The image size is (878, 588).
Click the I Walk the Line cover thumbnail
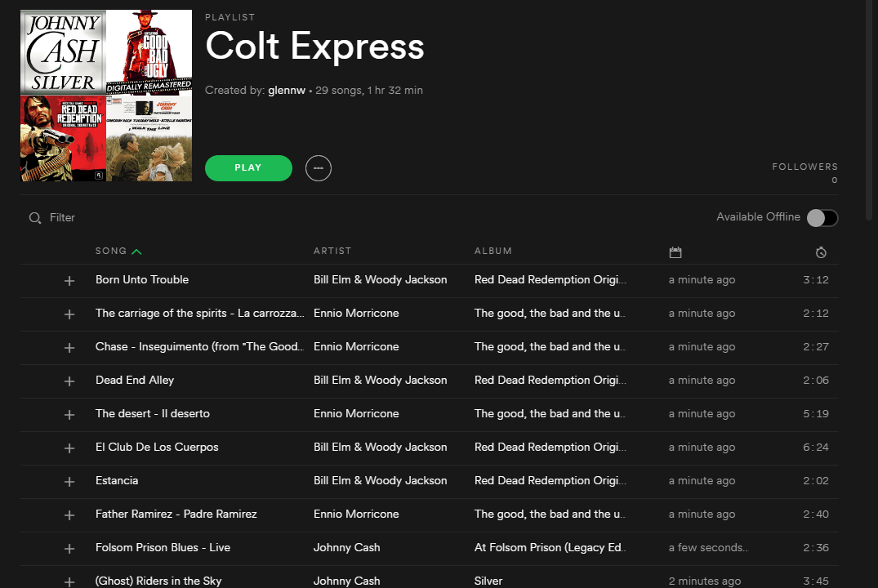coord(149,138)
